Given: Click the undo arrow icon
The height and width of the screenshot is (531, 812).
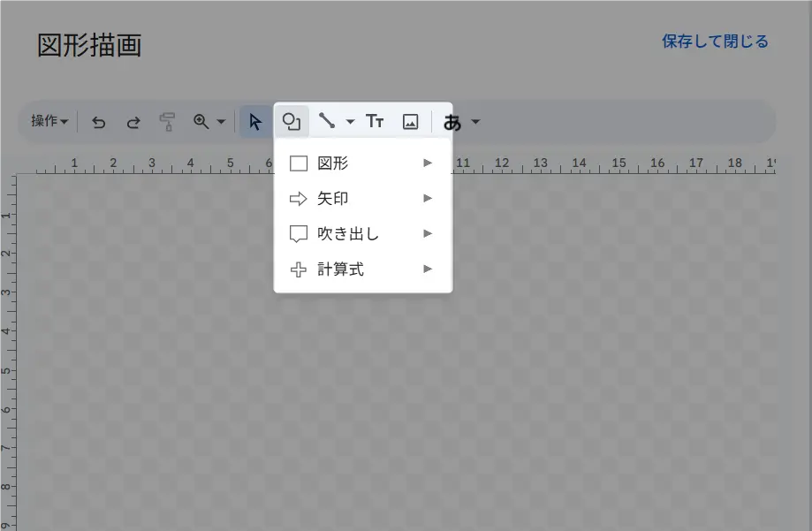Looking at the screenshot, I should pyautogui.click(x=99, y=122).
